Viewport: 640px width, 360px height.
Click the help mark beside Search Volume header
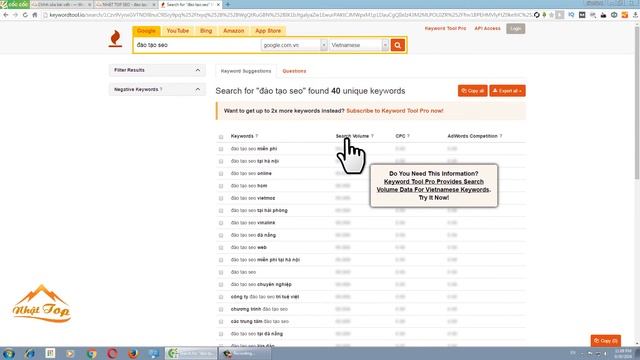pyautogui.click(x=372, y=136)
